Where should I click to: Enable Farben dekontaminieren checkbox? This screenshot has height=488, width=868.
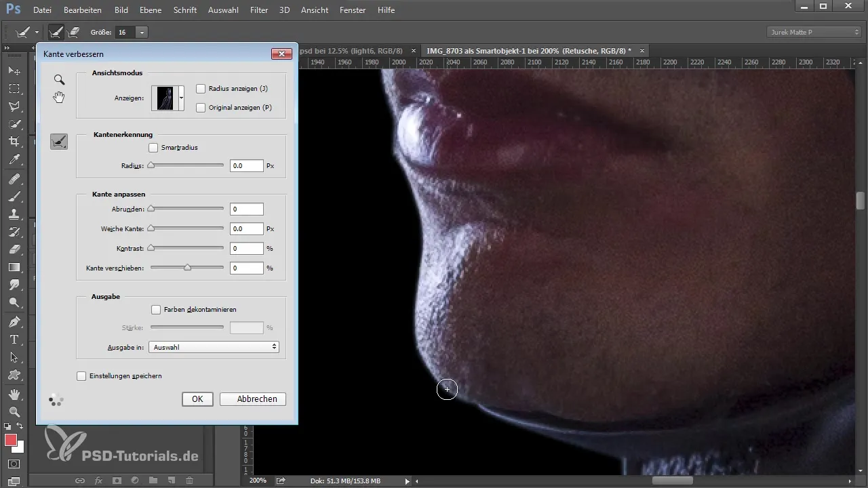(156, 309)
